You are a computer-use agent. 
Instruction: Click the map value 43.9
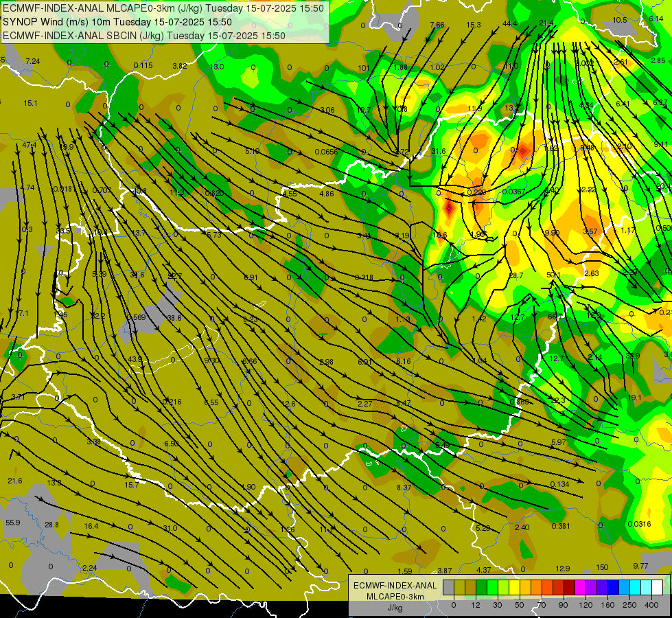[x=135, y=359]
